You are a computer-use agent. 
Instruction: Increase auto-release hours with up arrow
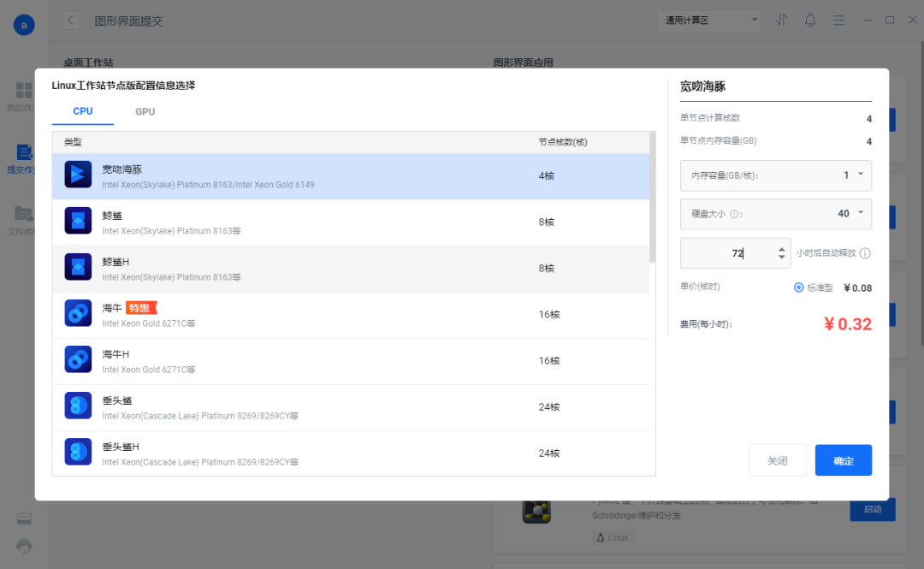click(781, 249)
